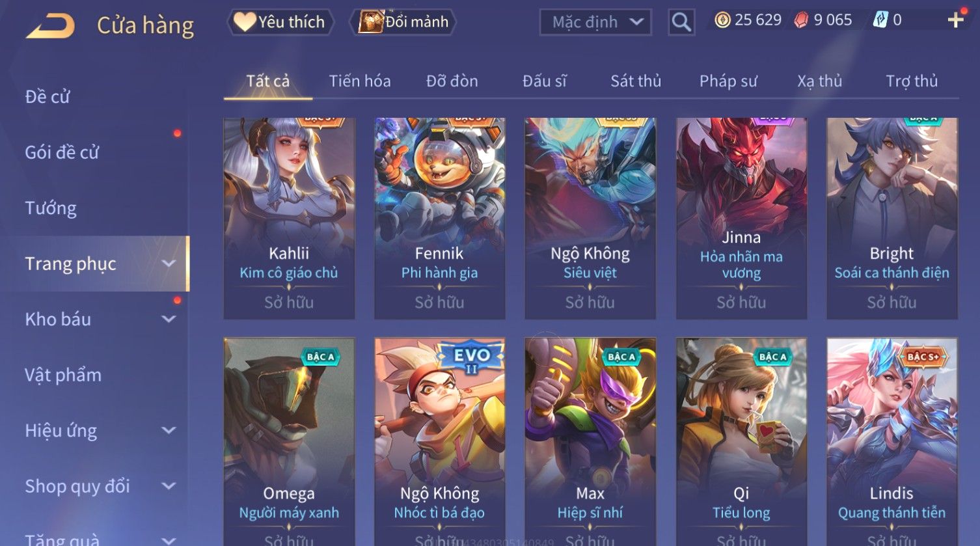Expand the Kho báu sidebar section
Viewport: 980px width, 546px height.
(169, 320)
